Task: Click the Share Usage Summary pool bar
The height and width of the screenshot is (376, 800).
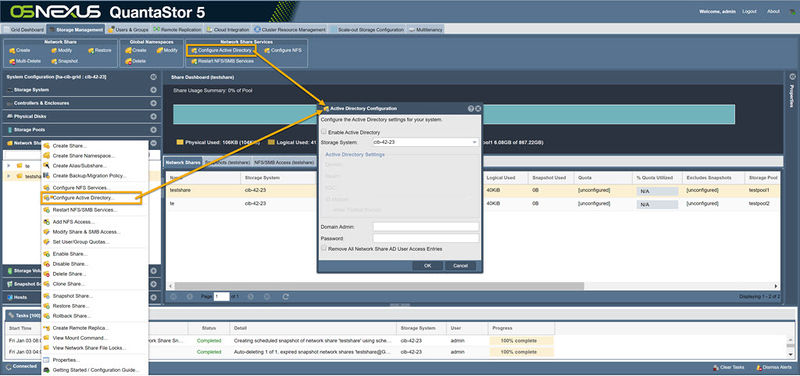Action: pos(454,114)
